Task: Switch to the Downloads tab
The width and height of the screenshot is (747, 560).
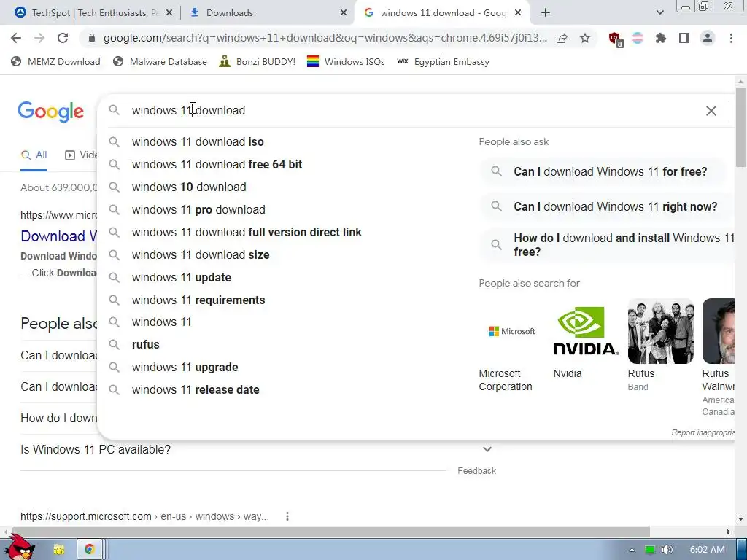Action: [267, 13]
